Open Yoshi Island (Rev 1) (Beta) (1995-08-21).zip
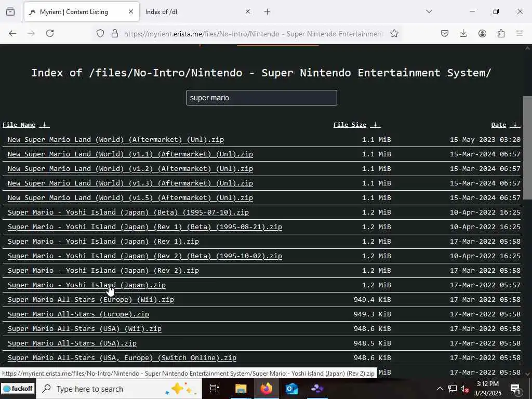 coord(145,227)
